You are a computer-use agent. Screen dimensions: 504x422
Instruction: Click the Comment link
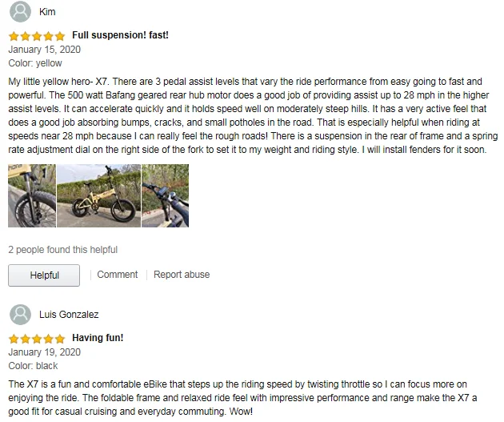pyautogui.click(x=118, y=275)
